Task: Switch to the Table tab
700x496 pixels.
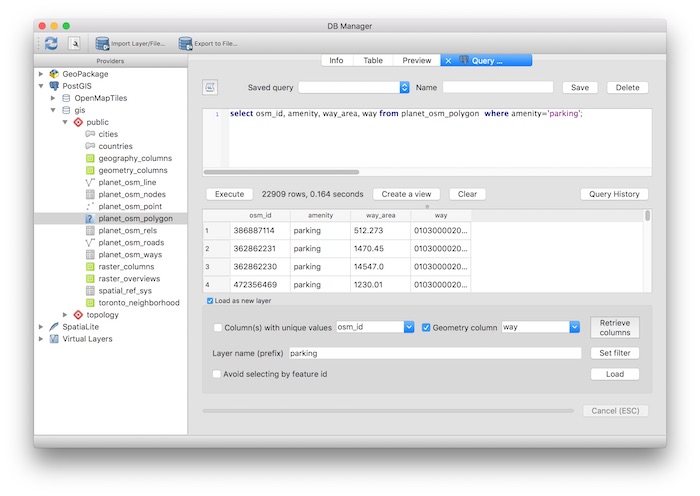Action: point(373,60)
